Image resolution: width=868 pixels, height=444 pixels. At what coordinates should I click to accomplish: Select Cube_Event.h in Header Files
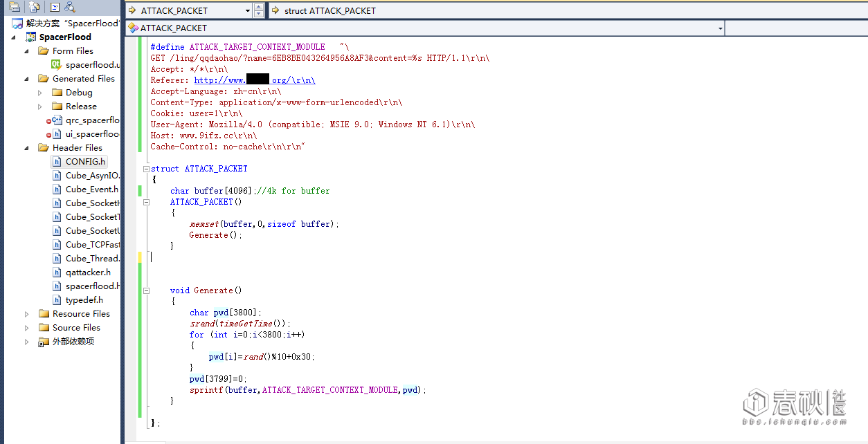(85, 189)
